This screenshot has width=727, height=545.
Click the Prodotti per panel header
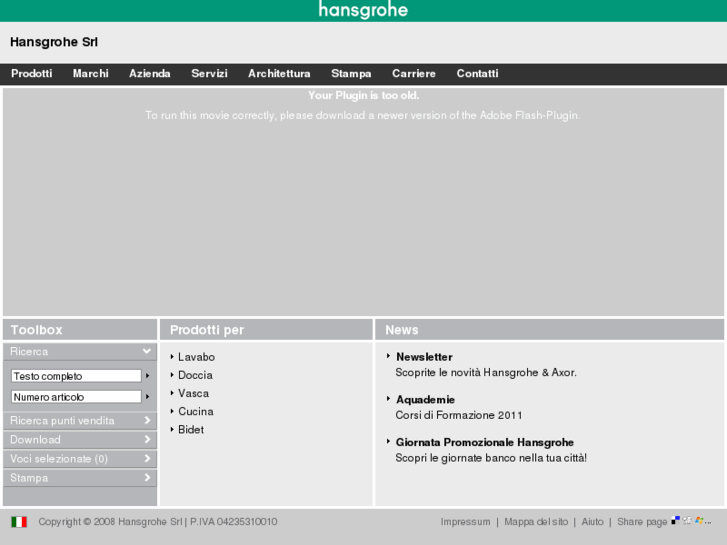(266, 329)
